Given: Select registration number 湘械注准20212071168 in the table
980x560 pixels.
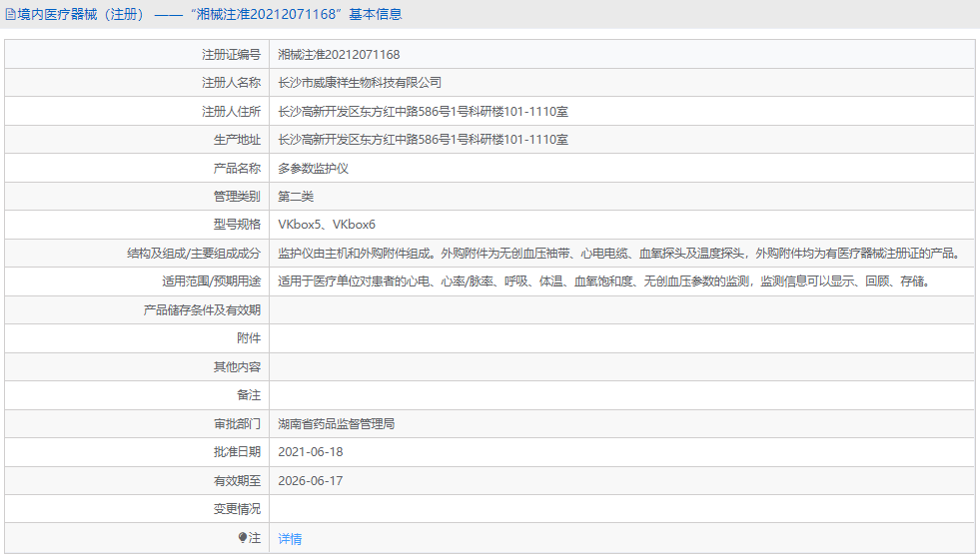Looking at the screenshot, I should [339, 54].
